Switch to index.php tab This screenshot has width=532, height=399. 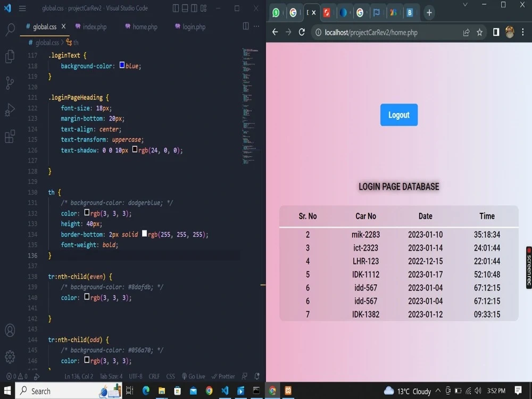pyautogui.click(x=91, y=27)
